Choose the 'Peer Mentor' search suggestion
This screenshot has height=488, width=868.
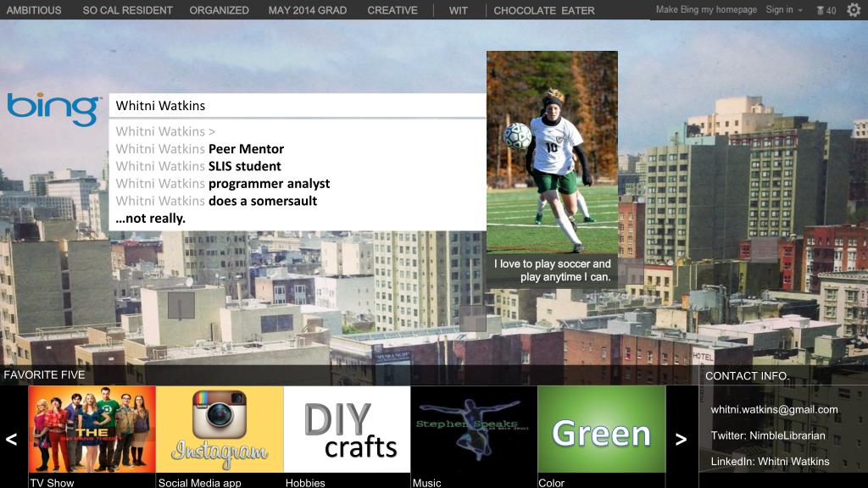coord(200,149)
